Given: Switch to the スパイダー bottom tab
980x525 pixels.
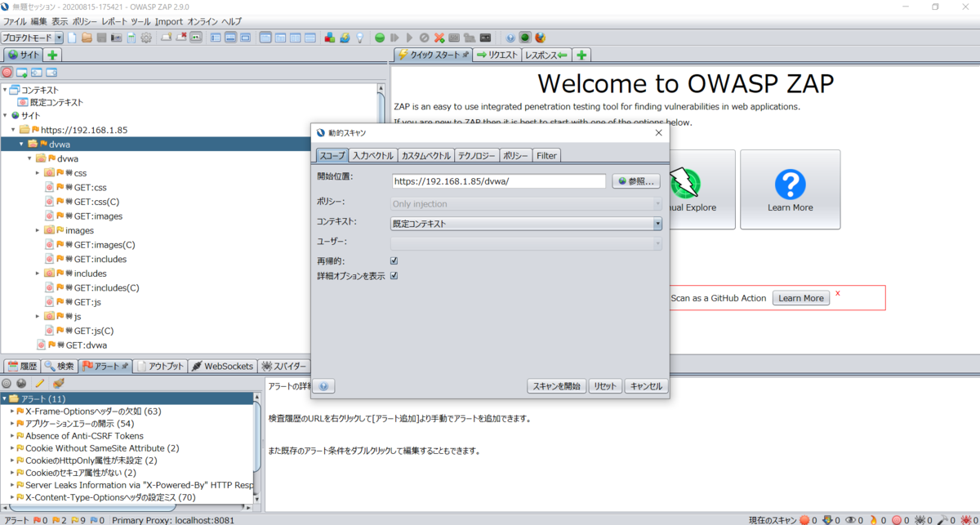Looking at the screenshot, I should click(283, 366).
